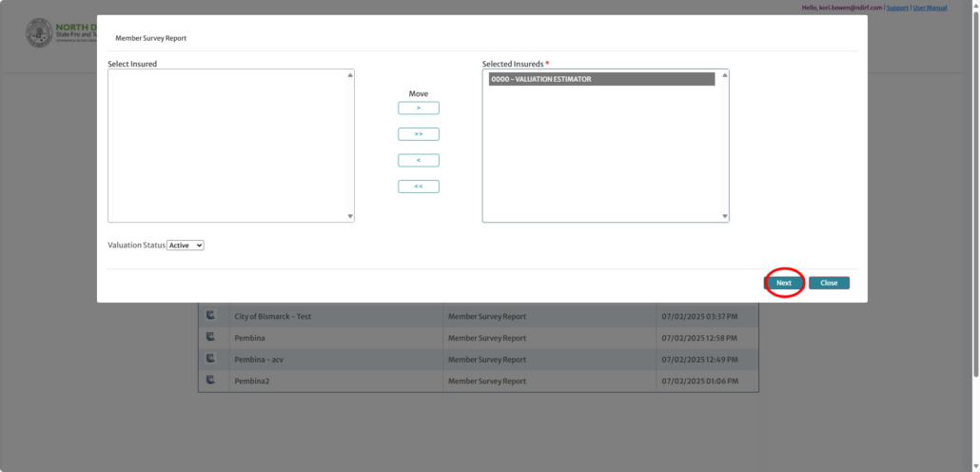This screenshot has width=980, height=472.
Task: Open the Support link
Action: (x=897, y=8)
